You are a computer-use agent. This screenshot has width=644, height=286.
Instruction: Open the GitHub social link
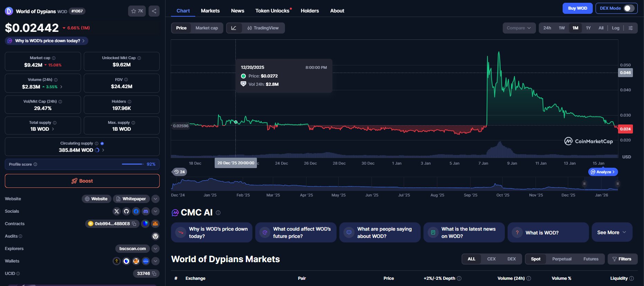(x=126, y=211)
